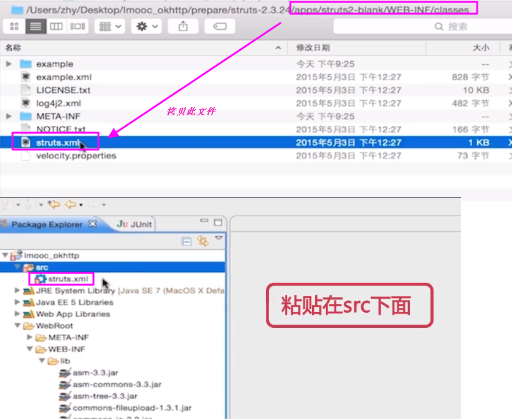
Task: Select the struts.xml file in Finder
Action: (58, 143)
